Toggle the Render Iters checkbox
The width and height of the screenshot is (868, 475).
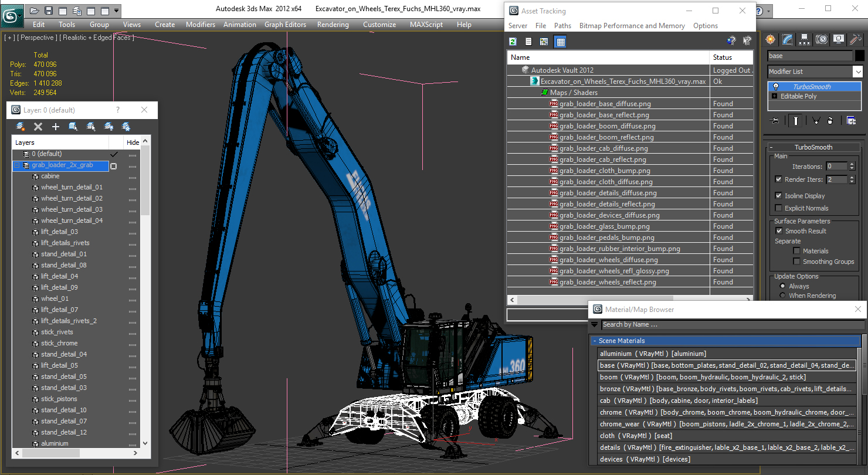click(778, 179)
